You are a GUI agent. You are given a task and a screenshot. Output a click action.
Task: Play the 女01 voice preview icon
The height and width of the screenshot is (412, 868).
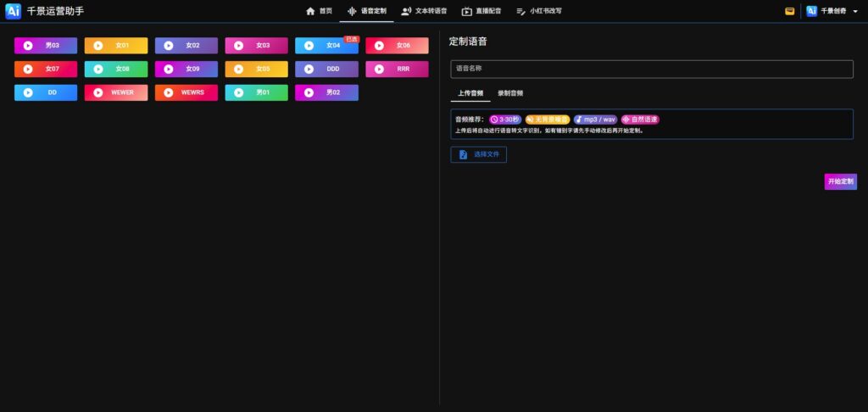tap(98, 46)
